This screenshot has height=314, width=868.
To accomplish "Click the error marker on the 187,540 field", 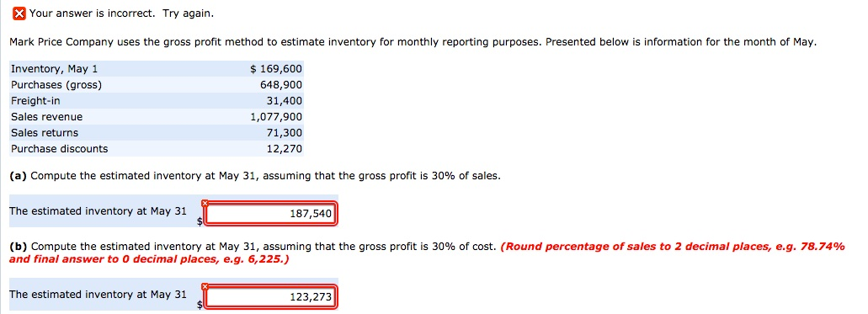I will tap(205, 203).
